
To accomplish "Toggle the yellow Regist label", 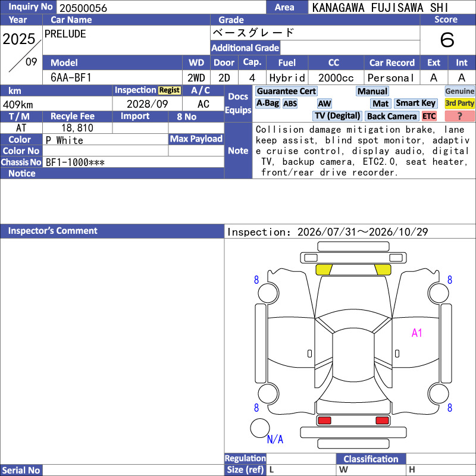I will (170, 90).
